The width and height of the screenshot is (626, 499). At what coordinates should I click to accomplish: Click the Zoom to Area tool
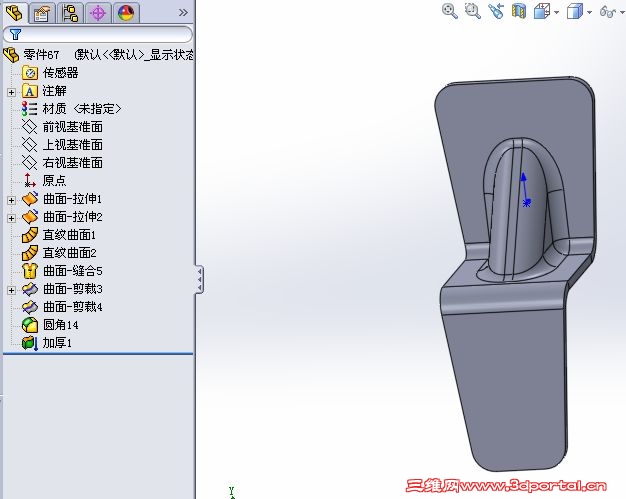473,11
